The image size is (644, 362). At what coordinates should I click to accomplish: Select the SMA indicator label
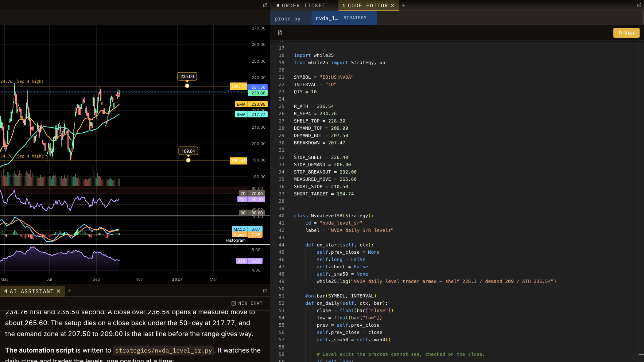tap(241, 114)
